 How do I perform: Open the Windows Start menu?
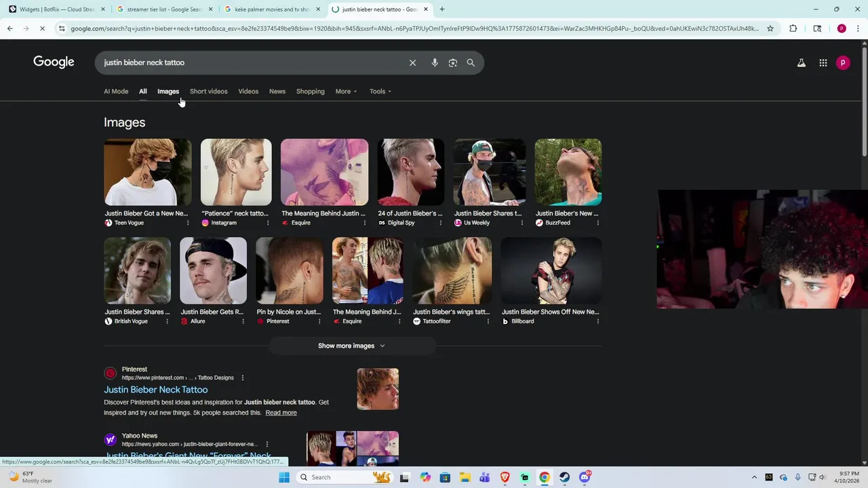click(284, 477)
